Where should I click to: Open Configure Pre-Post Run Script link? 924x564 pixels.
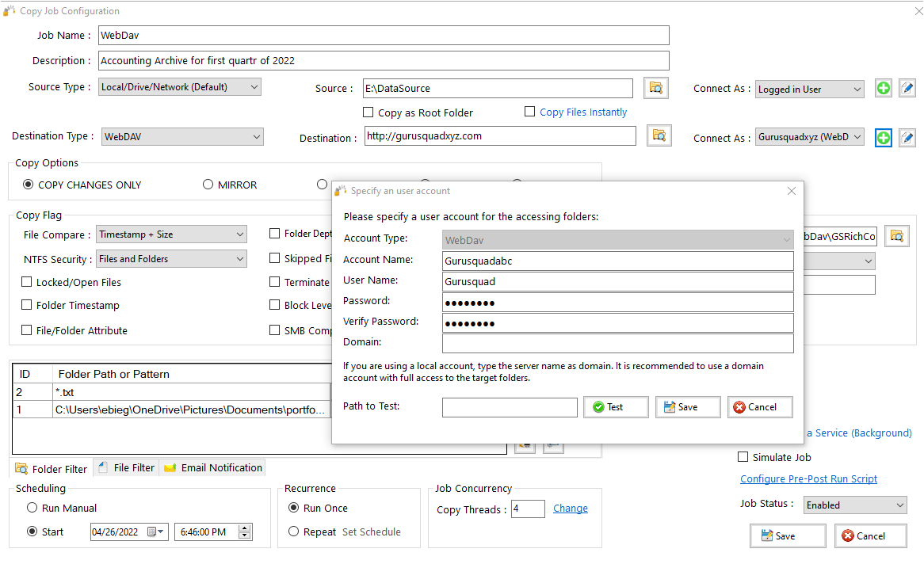click(808, 478)
